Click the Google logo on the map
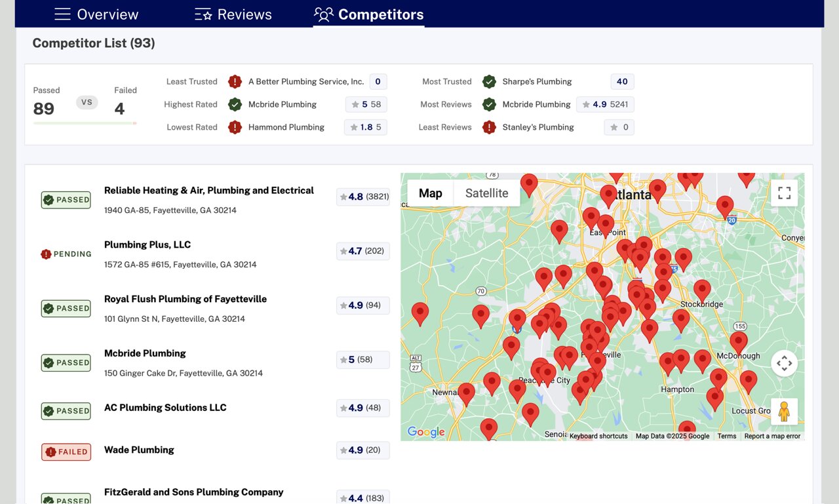Screen dimensions: 839x504 click(x=426, y=432)
